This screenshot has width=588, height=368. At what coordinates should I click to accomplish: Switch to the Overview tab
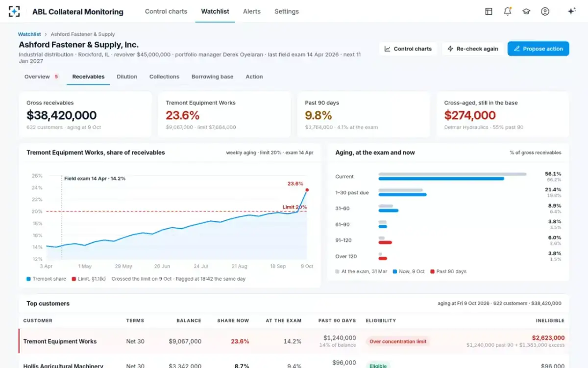click(42, 77)
